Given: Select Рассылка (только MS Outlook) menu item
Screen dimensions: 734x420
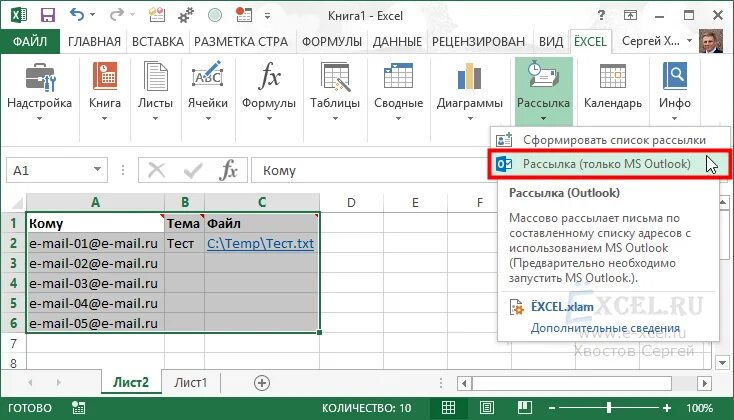Looking at the screenshot, I should click(609, 164).
